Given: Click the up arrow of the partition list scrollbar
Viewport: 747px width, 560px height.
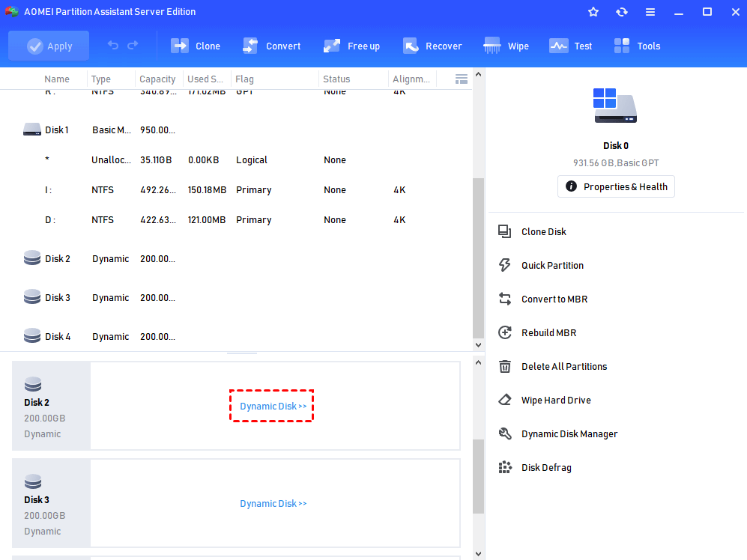Looking at the screenshot, I should (478, 75).
